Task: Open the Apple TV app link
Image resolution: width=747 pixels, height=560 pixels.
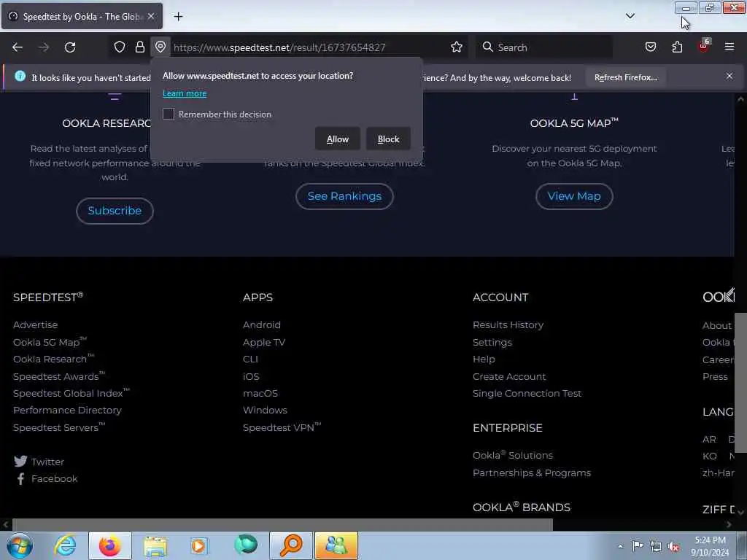Action: coord(264,343)
